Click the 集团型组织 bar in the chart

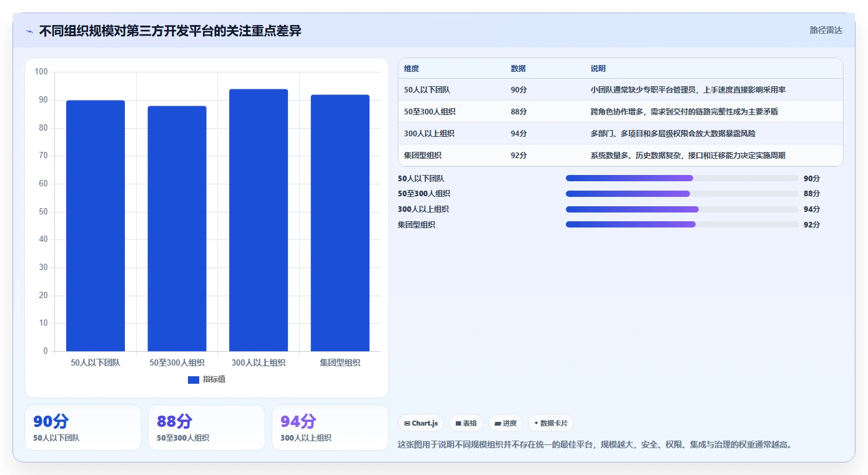pos(340,223)
